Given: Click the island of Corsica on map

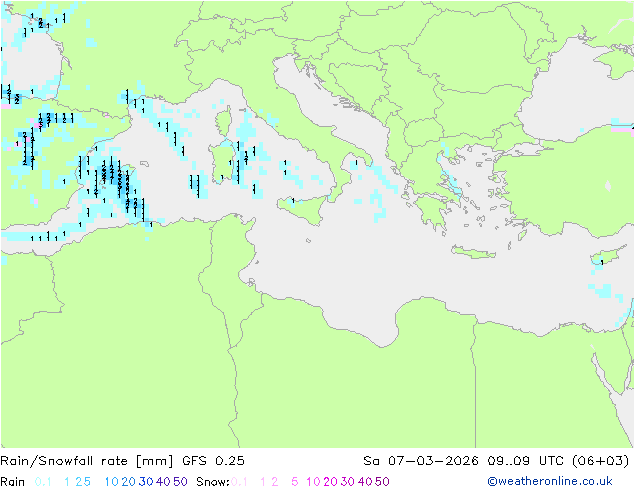Looking at the screenshot, I should pyautogui.click(x=224, y=120).
